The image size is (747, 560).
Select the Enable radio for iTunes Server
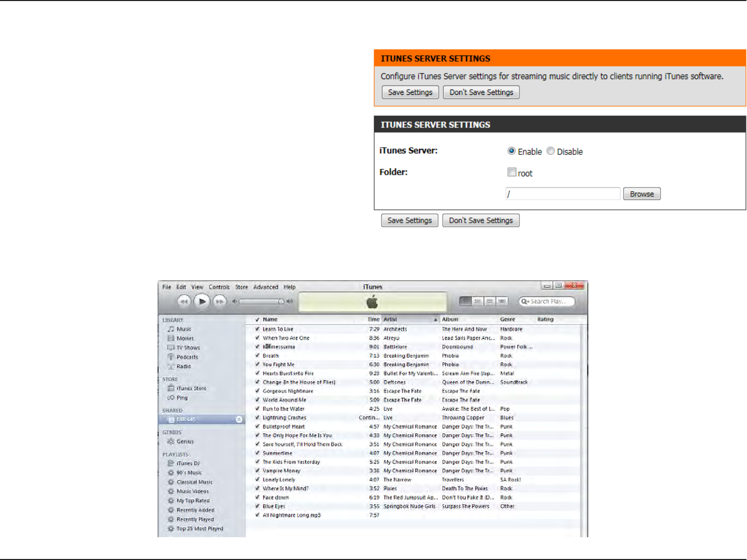tap(512, 151)
